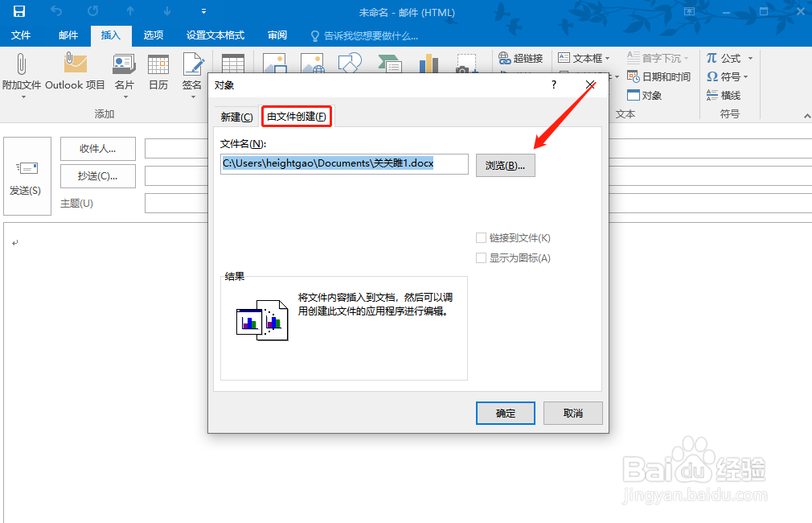Insert a table via the table icon

pos(232,63)
